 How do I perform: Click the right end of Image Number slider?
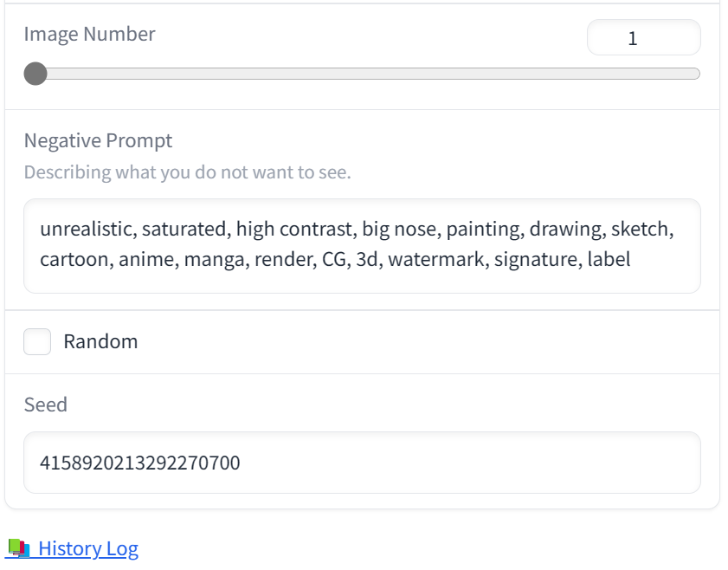pos(695,74)
